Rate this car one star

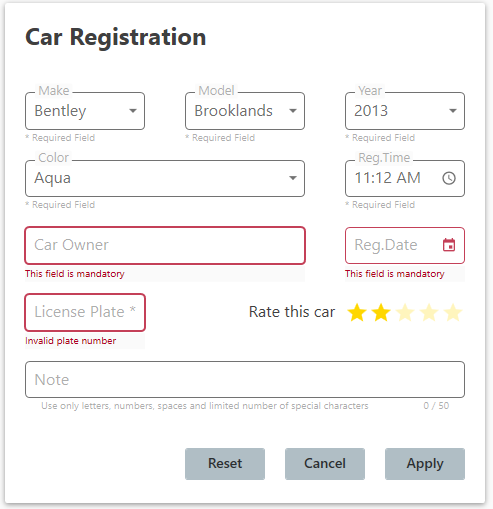coord(357,312)
